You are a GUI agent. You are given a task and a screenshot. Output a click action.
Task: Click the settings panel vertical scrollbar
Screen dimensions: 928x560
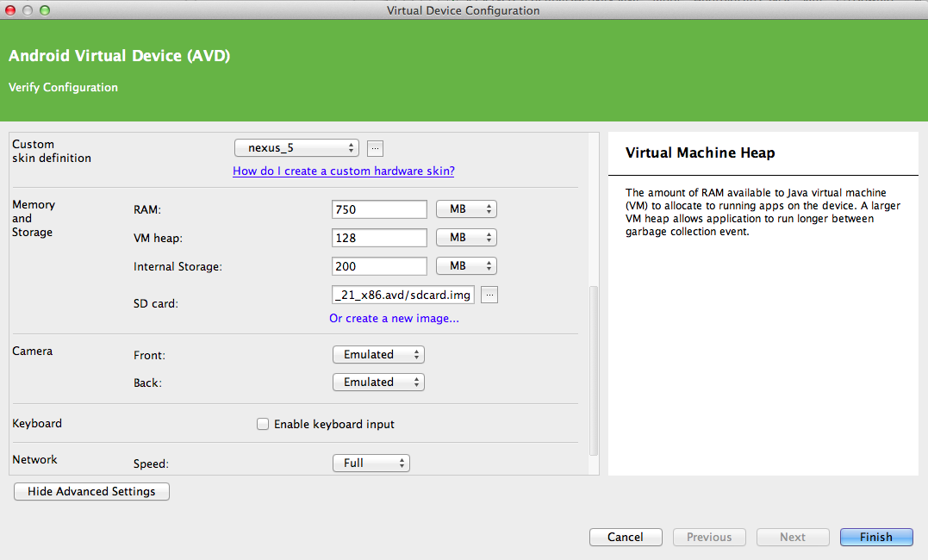[x=593, y=370]
